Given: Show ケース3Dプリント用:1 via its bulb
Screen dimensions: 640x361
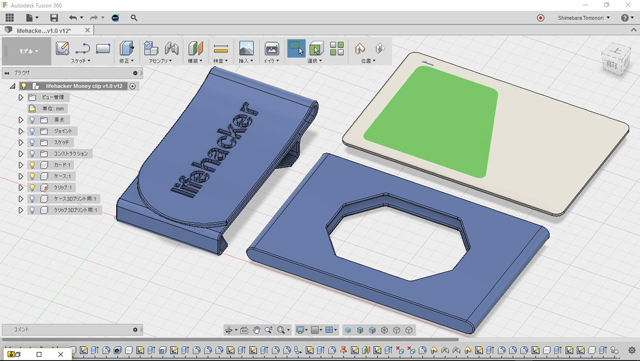Looking at the screenshot, I should point(32,198).
